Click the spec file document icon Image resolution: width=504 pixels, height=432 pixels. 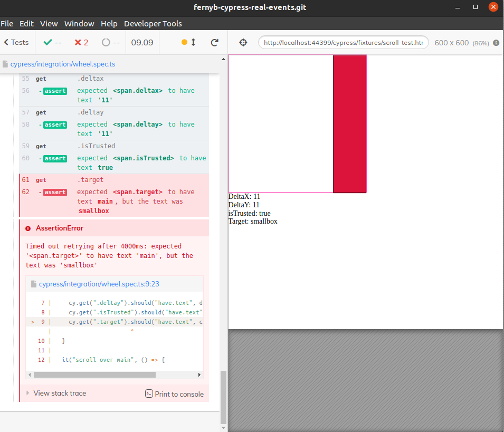pyautogui.click(x=5, y=64)
